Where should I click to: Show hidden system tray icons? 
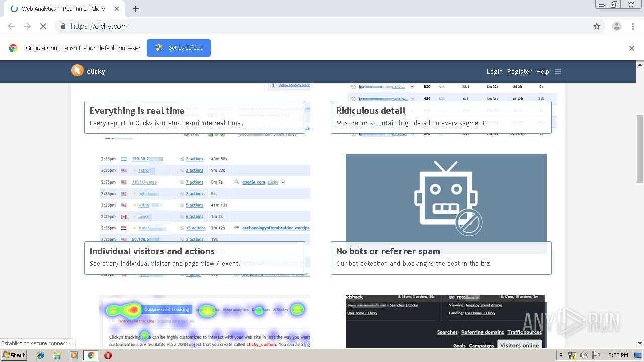[x=561, y=355]
